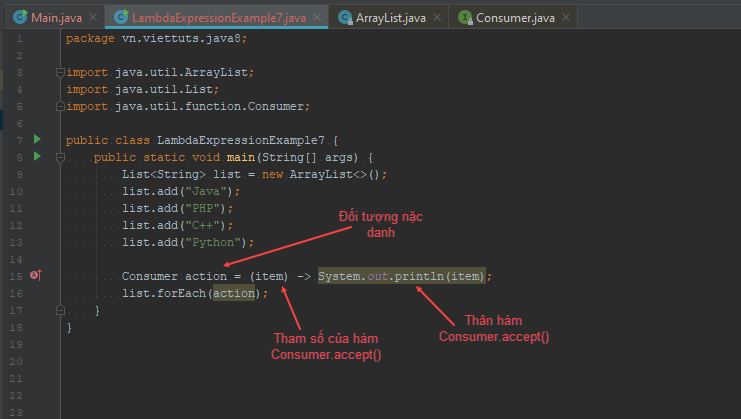Run the class using line 7 gutter arrow
This screenshot has height=419, width=741.
37,139
